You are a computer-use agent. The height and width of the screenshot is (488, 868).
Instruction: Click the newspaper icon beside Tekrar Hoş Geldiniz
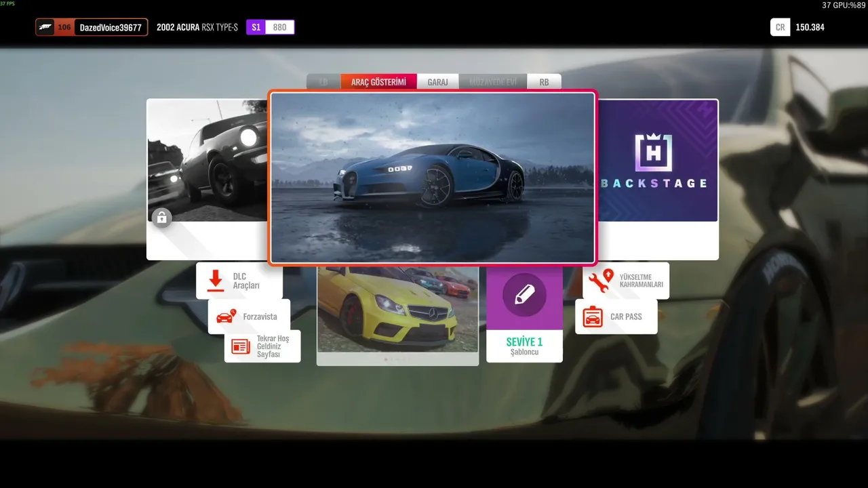point(241,346)
